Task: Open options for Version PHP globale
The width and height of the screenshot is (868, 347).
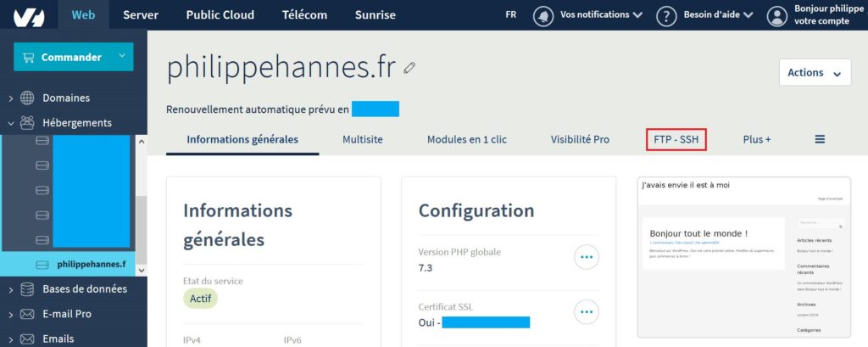Action: (x=587, y=257)
